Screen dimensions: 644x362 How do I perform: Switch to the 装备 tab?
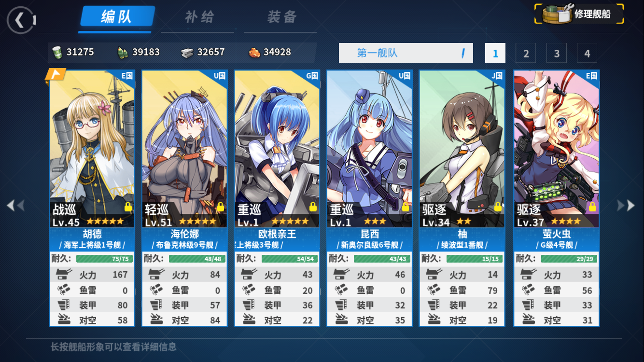click(x=281, y=17)
